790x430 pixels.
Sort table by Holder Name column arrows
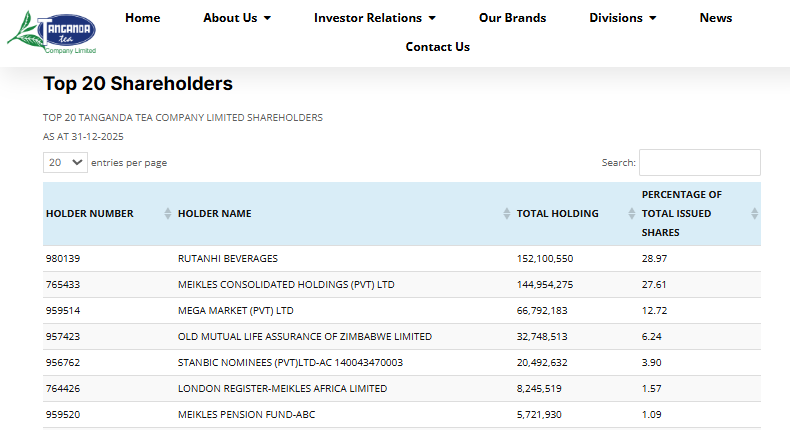click(506, 214)
